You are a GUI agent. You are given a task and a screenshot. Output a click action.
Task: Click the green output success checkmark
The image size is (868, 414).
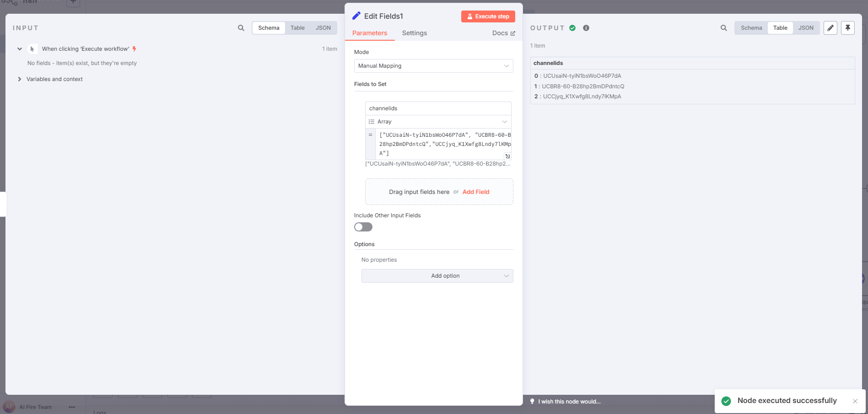[572, 28]
